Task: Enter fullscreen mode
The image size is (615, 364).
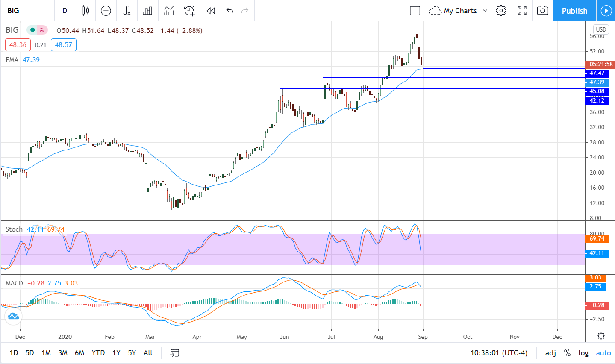Action: 522,11
